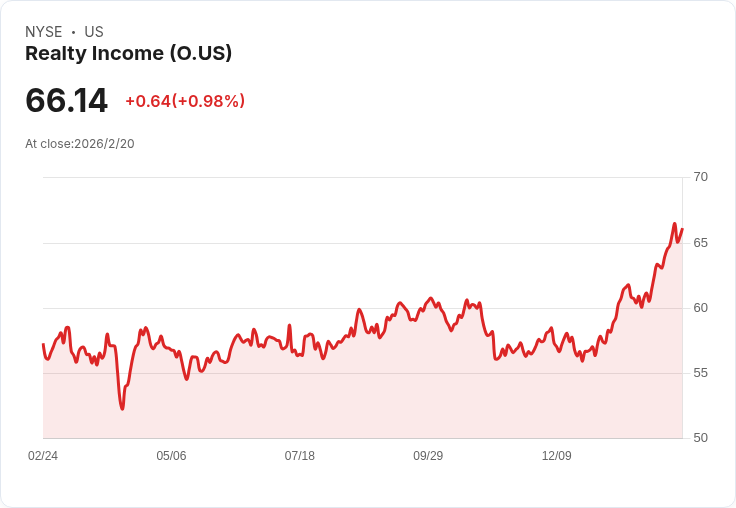Click the +0.64(+0.98%) price change
Viewport: 736px width, 508px height.
coord(185,101)
